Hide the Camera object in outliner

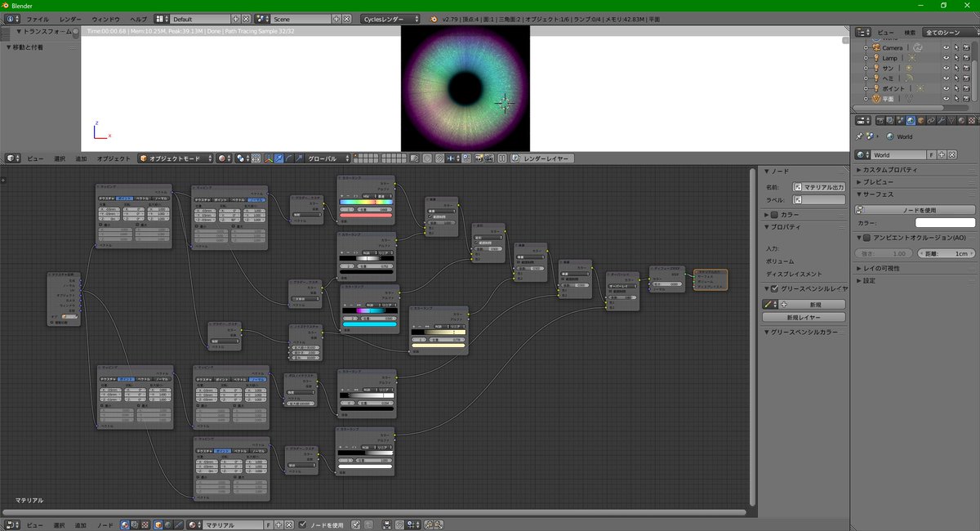pos(947,47)
